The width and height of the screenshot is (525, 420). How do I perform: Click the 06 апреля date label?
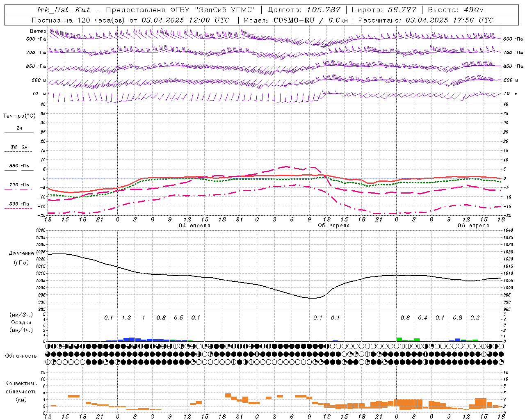coord(473,226)
